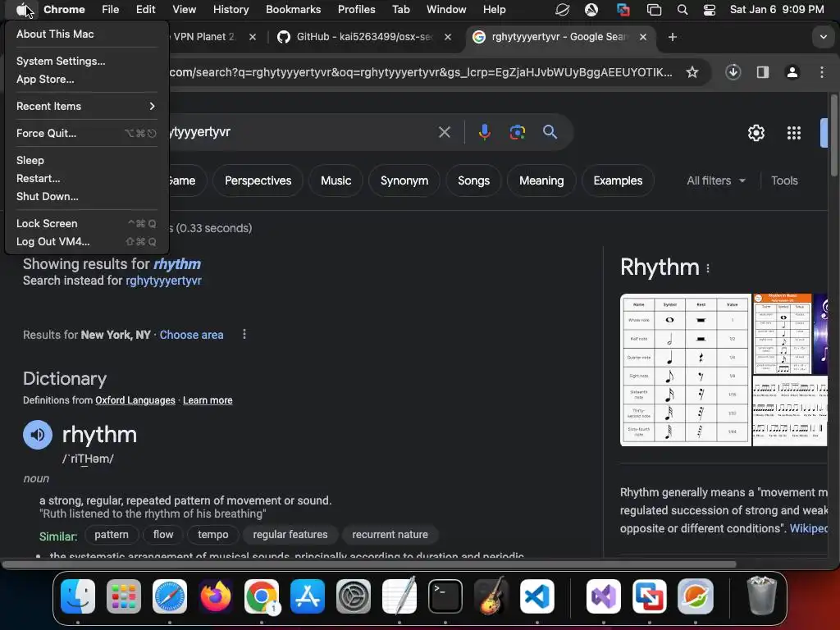Open App Store menu entry
Screen dimensions: 840x630
pyautogui.click(x=86, y=79)
